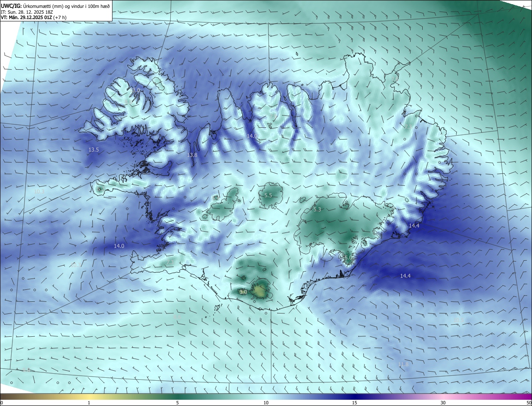The image size is (532, 406).
Task: Click the 5.3 label on Vatnajökull glacier
Action: (x=317, y=210)
